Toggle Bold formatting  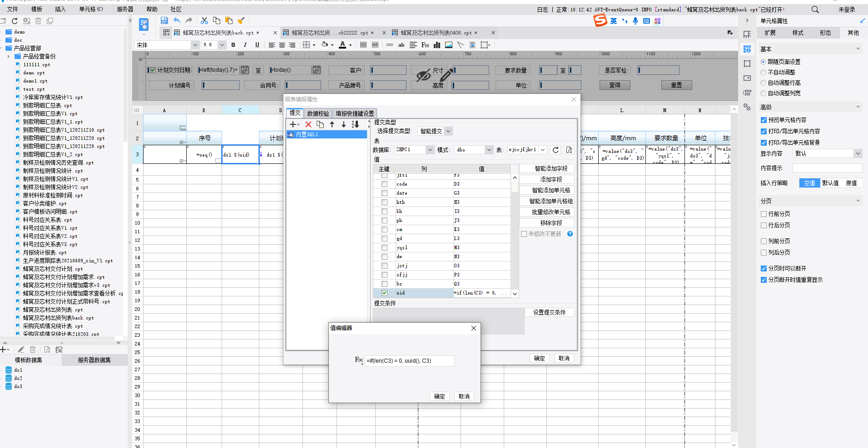point(233,45)
